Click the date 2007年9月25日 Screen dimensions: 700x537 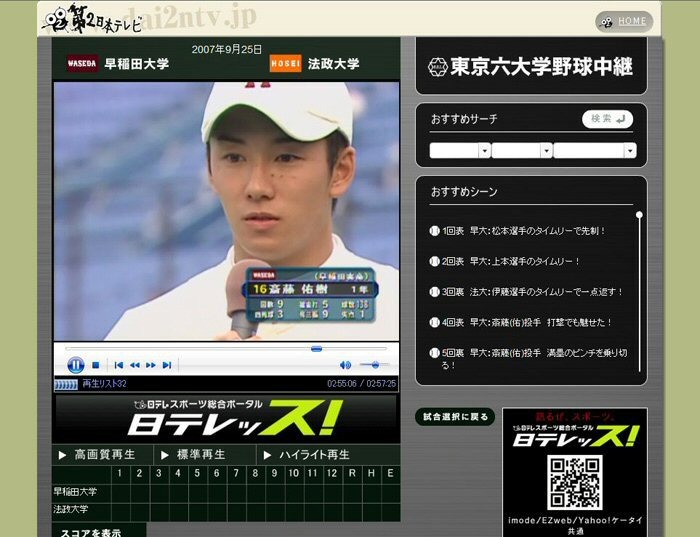tap(227, 49)
